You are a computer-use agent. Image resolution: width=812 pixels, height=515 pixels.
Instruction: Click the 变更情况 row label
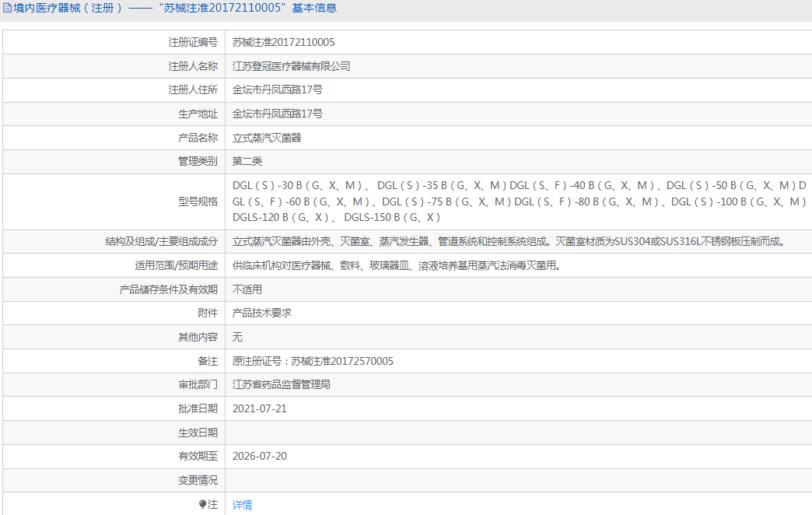[198, 480]
